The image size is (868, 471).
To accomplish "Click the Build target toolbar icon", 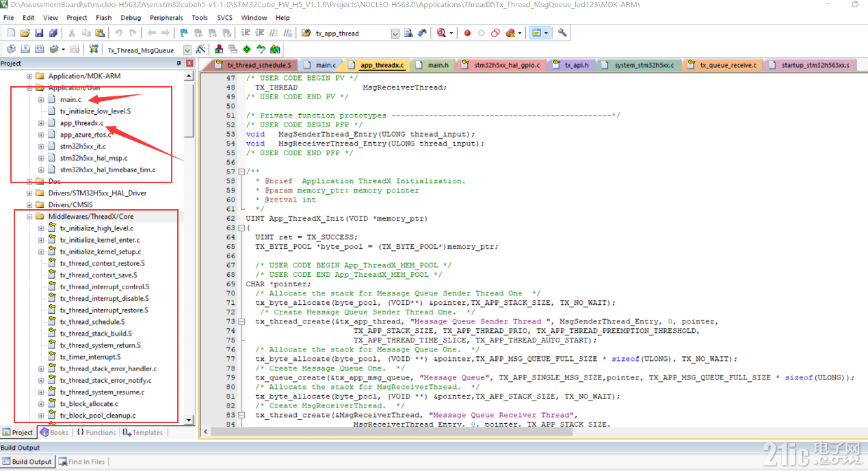I will (x=25, y=49).
